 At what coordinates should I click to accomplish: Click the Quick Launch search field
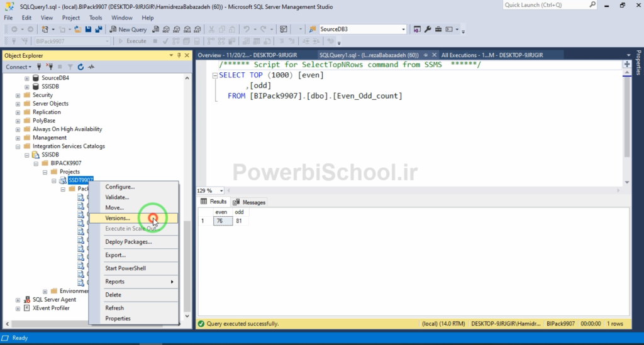click(x=547, y=6)
